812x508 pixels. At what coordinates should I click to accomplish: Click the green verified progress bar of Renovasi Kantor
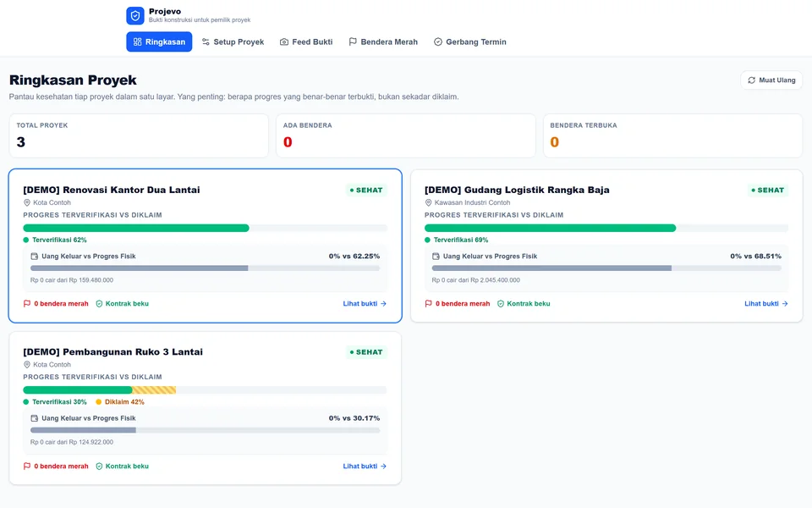click(136, 228)
